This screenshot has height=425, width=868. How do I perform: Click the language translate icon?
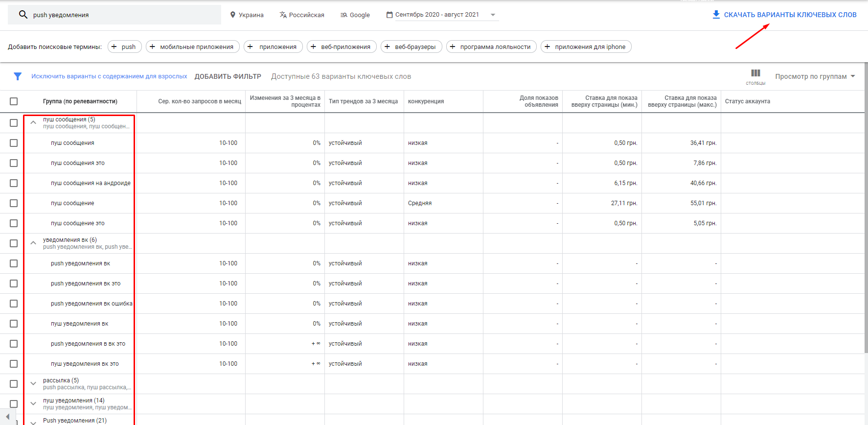click(283, 15)
